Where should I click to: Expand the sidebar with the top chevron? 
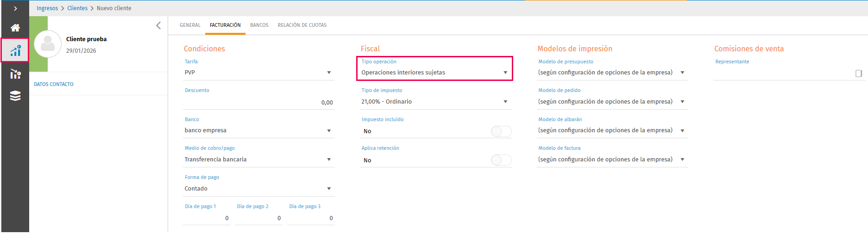click(x=15, y=8)
